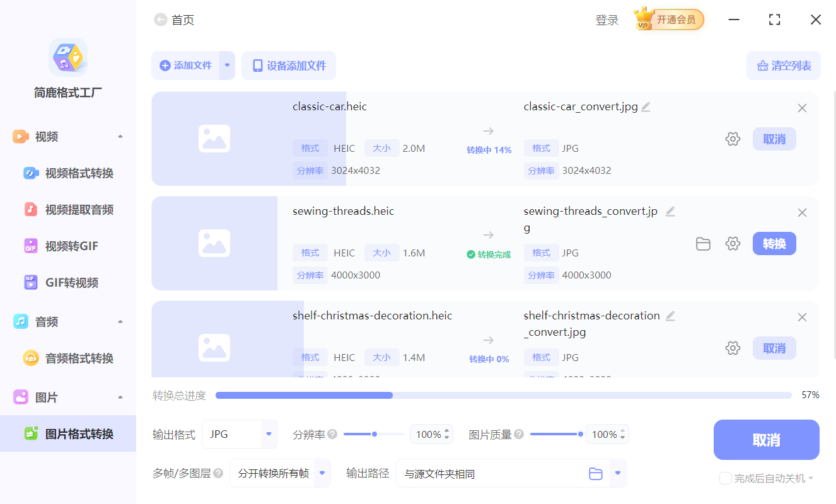Click the 开通会员 VIP button
Screen dimensions: 836x504
[670, 20]
